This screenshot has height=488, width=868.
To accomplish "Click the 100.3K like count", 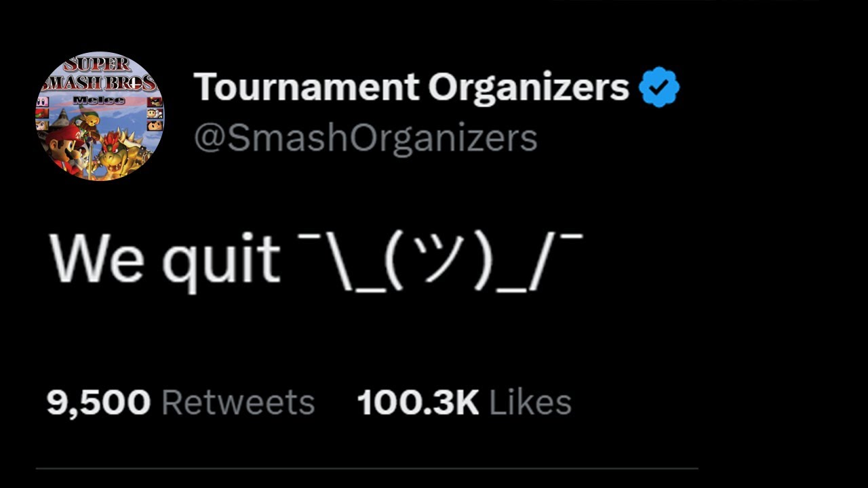I will (x=418, y=403).
